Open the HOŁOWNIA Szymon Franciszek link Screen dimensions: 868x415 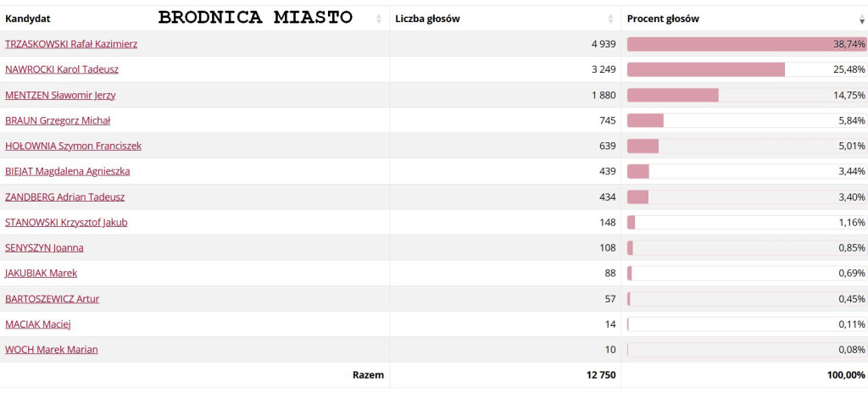click(x=73, y=146)
